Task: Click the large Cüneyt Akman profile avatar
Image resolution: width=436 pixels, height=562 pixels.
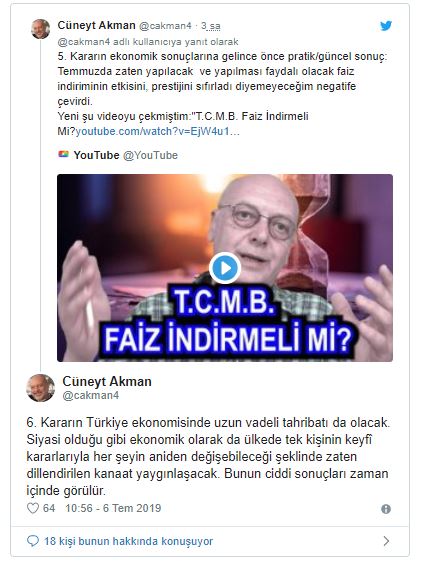Action: (41, 388)
